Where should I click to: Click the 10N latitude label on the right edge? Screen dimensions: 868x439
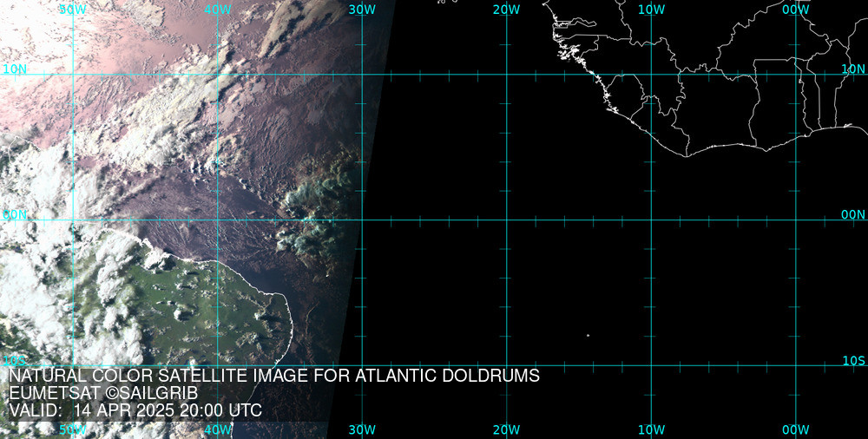[853, 69]
